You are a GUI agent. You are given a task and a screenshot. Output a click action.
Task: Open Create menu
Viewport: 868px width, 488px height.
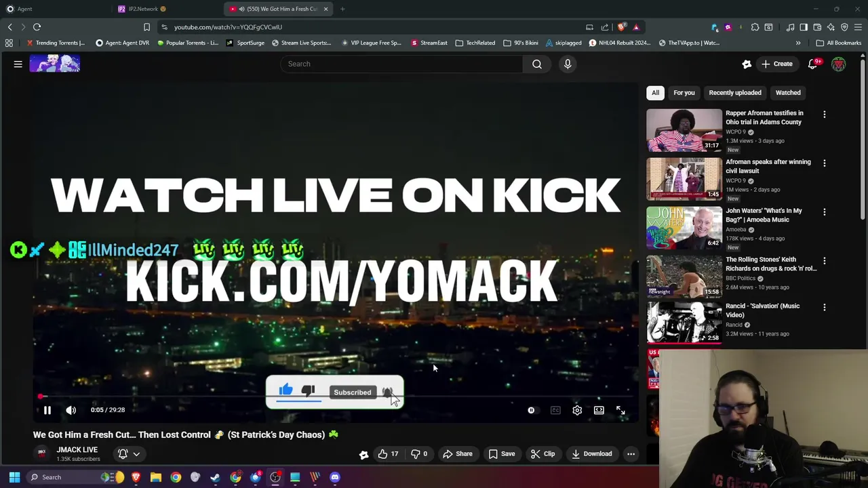tap(777, 64)
